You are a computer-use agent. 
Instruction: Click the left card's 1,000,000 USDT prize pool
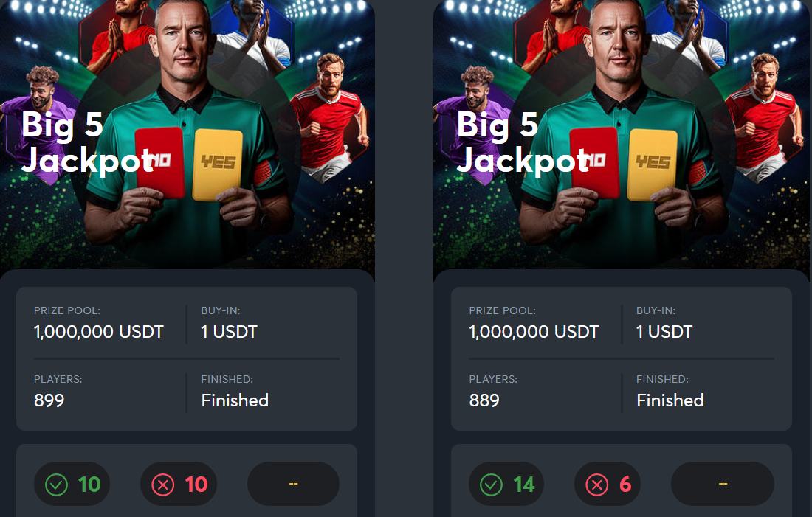click(99, 332)
